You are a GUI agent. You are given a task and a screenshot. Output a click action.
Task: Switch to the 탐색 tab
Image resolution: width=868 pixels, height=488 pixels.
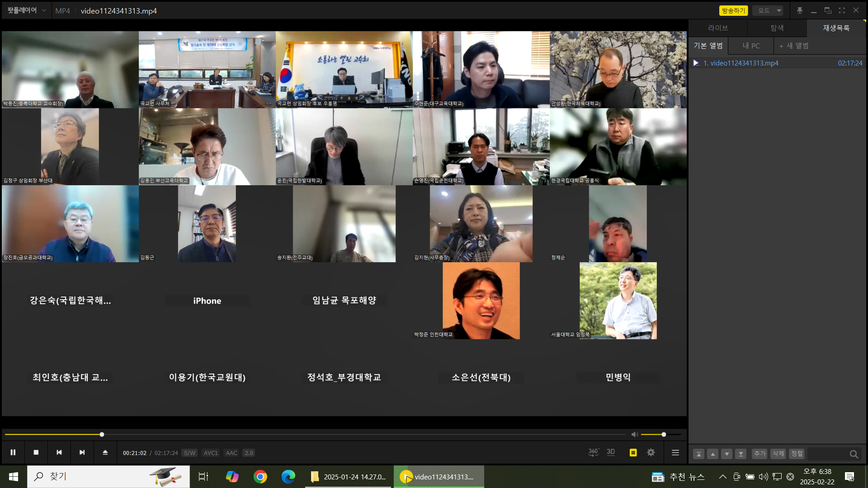(x=777, y=28)
